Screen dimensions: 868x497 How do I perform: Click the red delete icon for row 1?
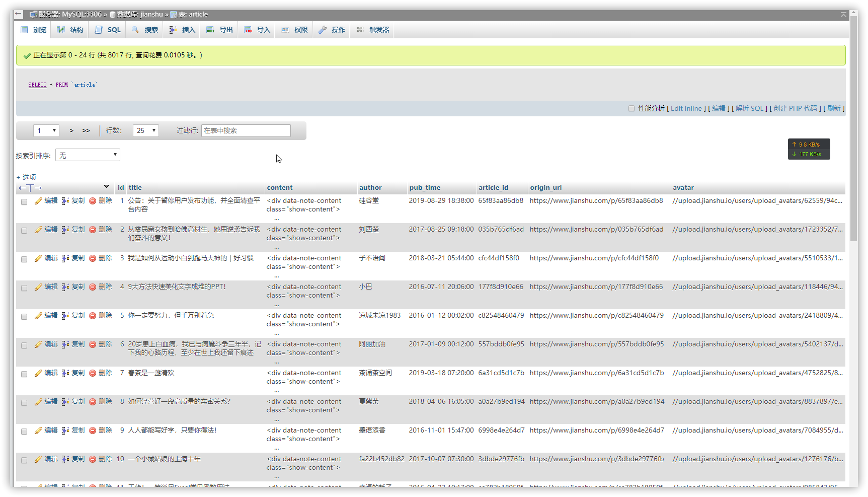click(x=93, y=201)
